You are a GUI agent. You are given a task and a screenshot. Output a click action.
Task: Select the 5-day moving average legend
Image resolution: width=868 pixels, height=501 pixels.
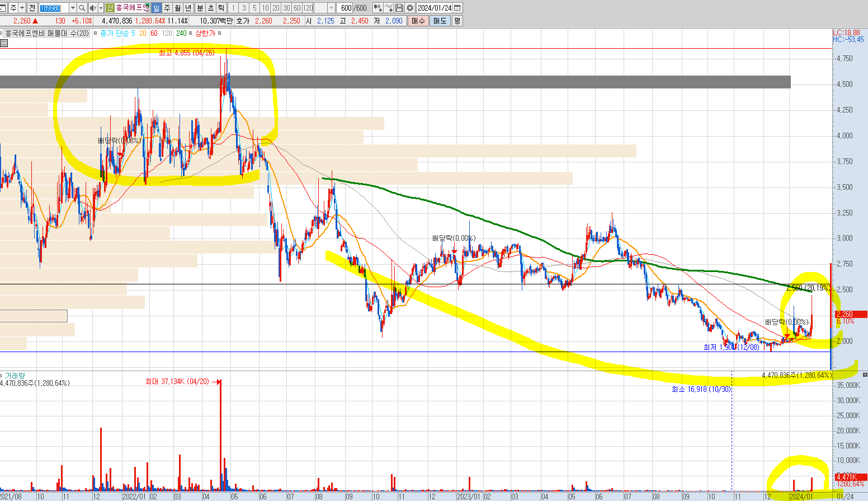coord(133,33)
